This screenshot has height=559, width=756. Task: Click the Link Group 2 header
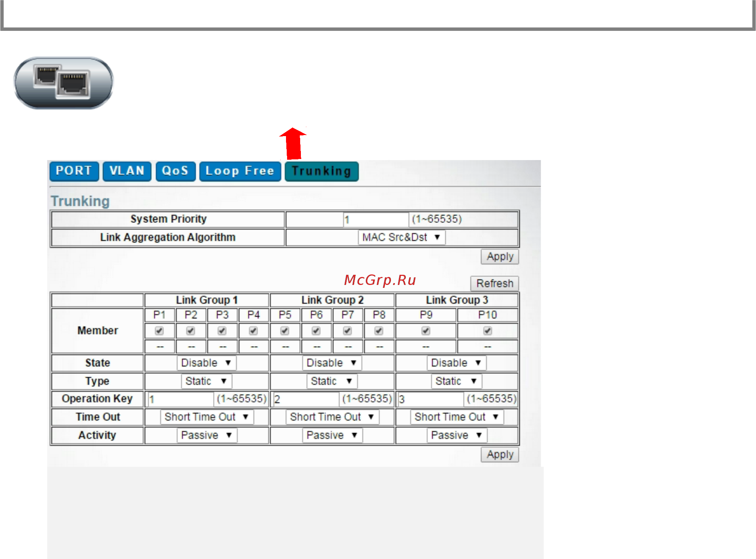(332, 300)
